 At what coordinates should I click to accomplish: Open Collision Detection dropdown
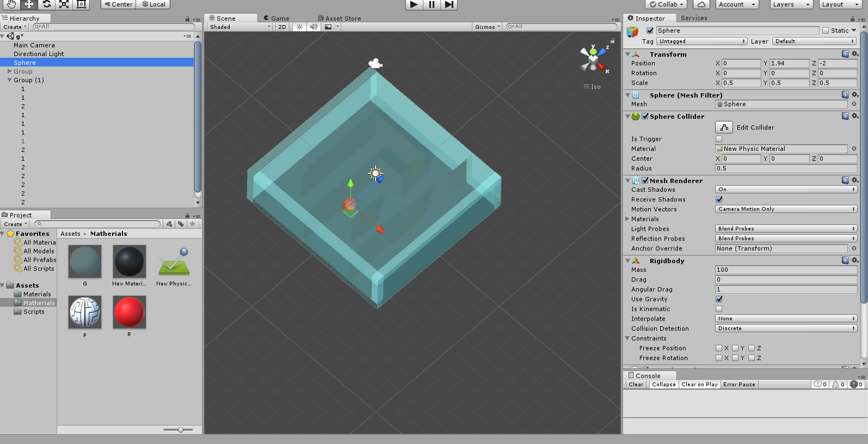click(x=786, y=329)
